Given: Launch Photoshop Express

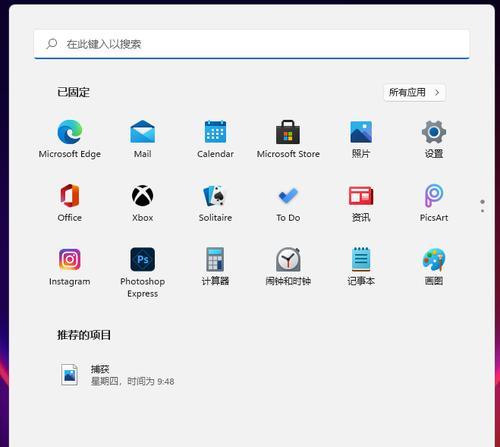Looking at the screenshot, I should (x=143, y=272).
